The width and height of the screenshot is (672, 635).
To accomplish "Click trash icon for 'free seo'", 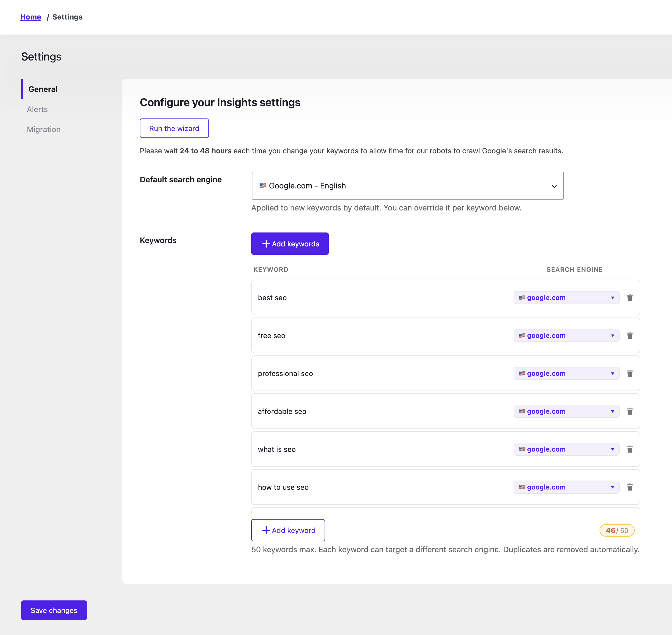I will coord(630,335).
